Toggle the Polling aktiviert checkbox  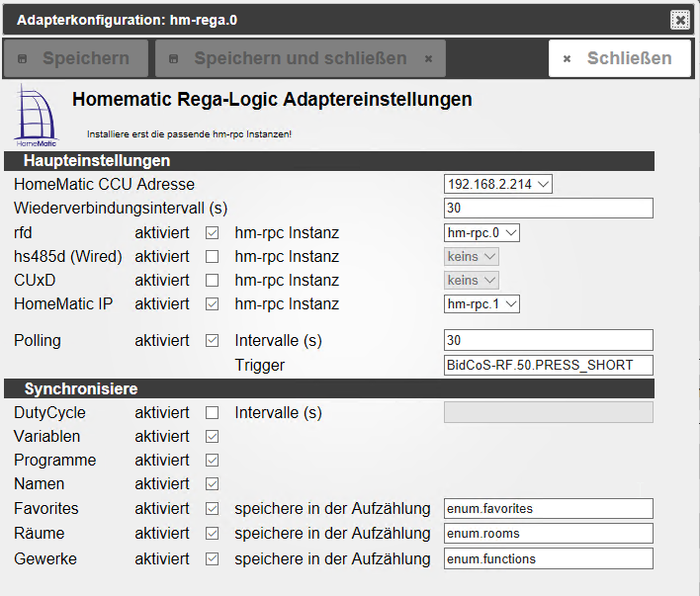click(x=212, y=340)
